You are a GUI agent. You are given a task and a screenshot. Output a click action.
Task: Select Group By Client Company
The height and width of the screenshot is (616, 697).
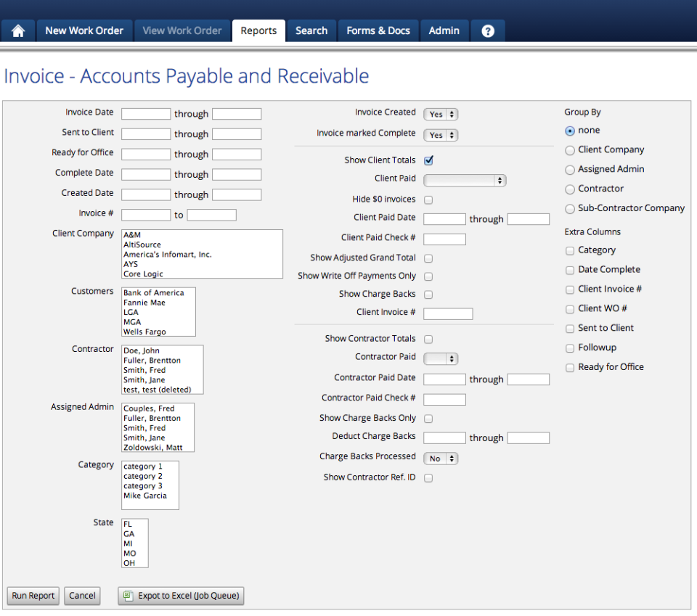pyautogui.click(x=570, y=149)
